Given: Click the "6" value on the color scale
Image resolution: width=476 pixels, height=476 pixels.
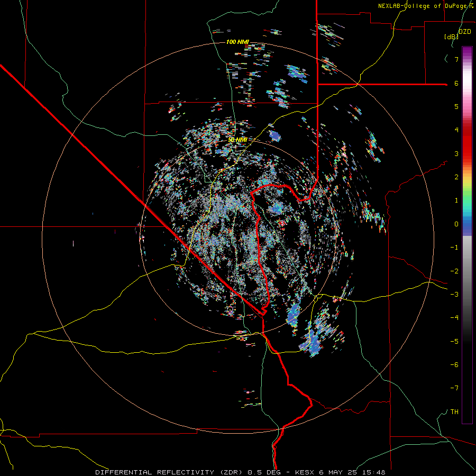Looking at the screenshot, I should tap(456, 83).
